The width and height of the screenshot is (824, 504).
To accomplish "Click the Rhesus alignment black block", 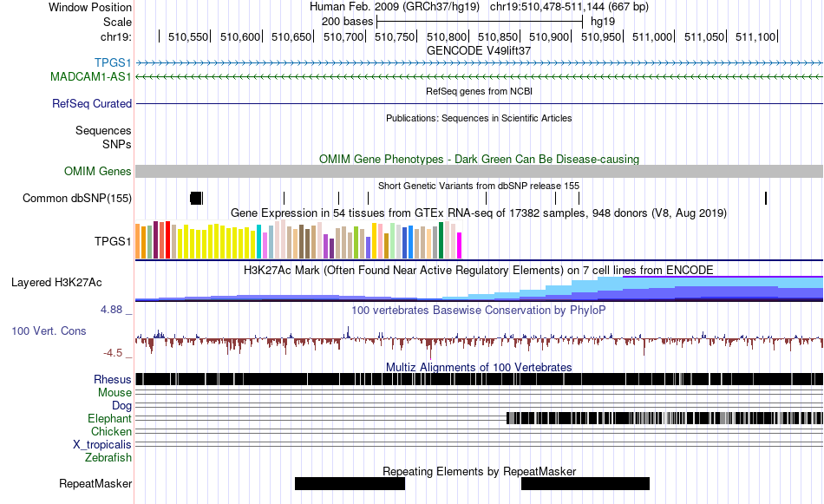I will click(479, 379).
